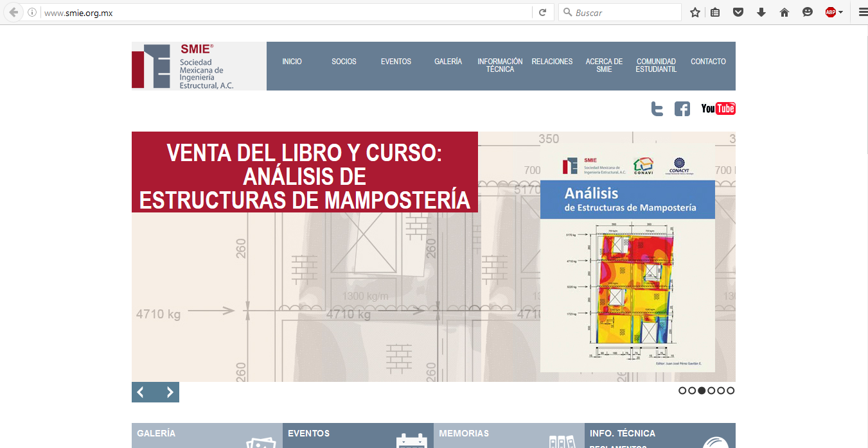This screenshot has width=868, height=448.
Task: Go to the CONTACTO page
Action: 708,62
